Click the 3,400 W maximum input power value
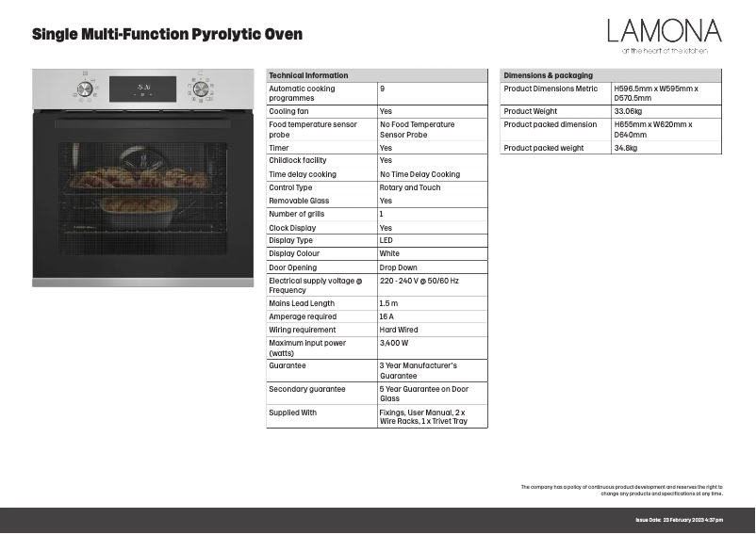This screenshot has width=756, height=534. coord(394,344)
